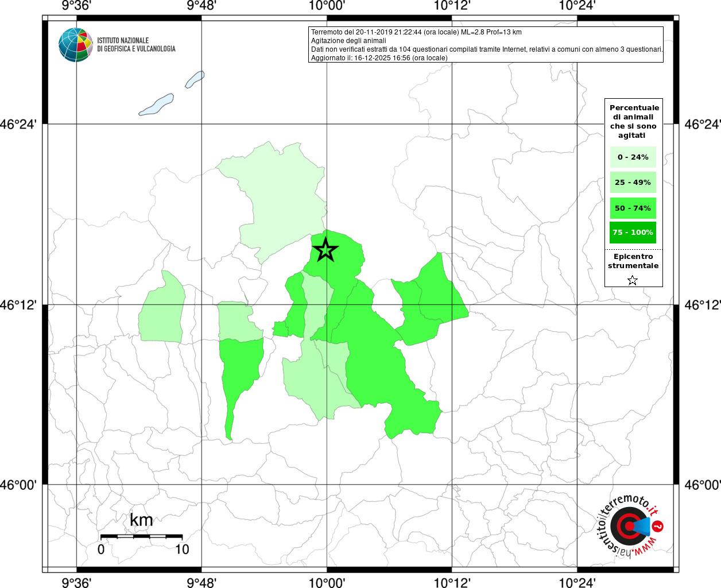Select the 25 - 49% legend swatch

click(x=633, y=183)
